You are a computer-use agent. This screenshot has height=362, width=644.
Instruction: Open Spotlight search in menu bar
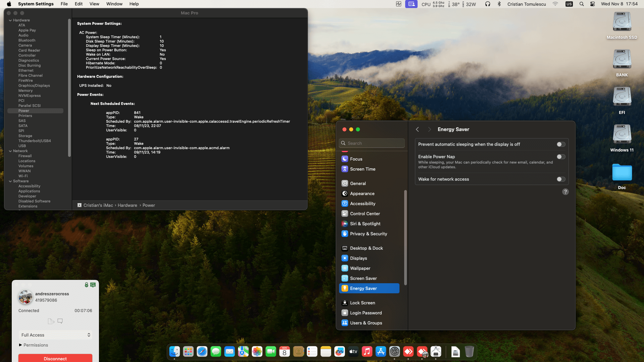(x=582, y=4)
